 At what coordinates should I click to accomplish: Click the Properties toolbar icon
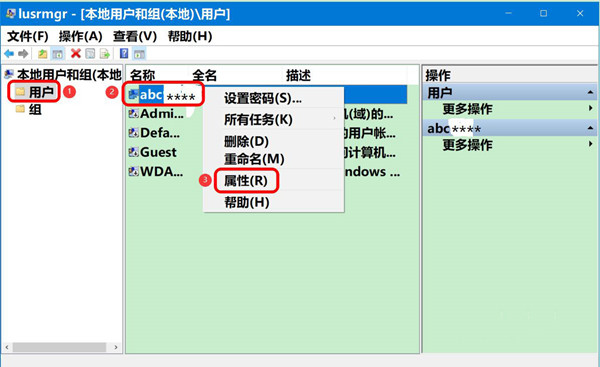[x=90, y=54]
